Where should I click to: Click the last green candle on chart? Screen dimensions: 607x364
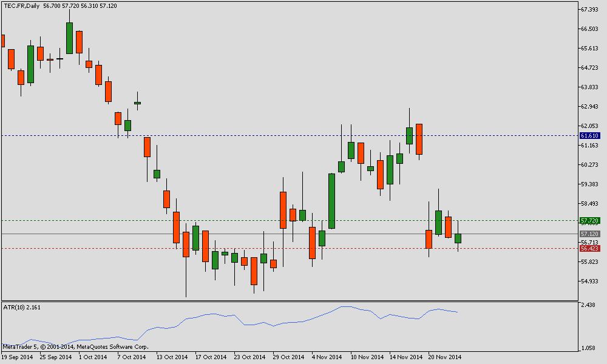458,238
